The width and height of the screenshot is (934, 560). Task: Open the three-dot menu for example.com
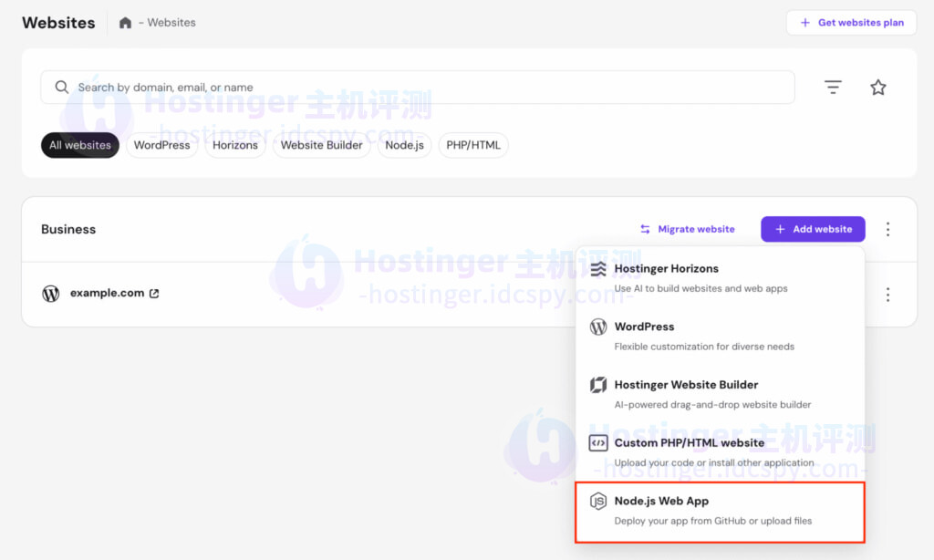coord(887,294)
